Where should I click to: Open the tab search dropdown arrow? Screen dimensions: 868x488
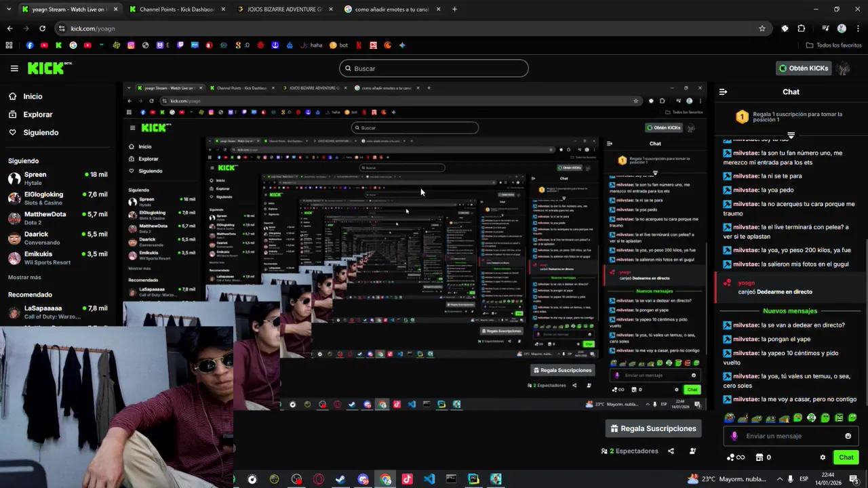(8, 9)
